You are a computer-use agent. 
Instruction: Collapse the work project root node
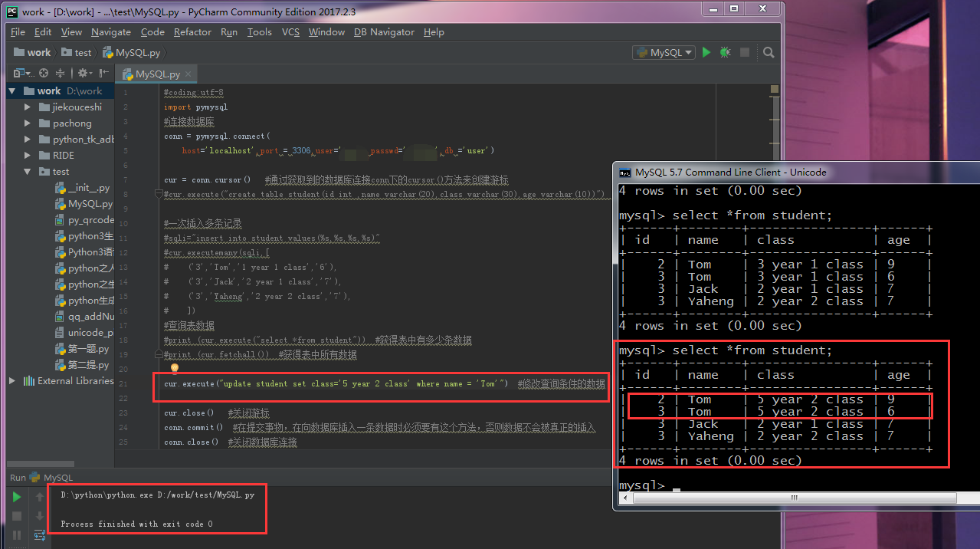11,90
